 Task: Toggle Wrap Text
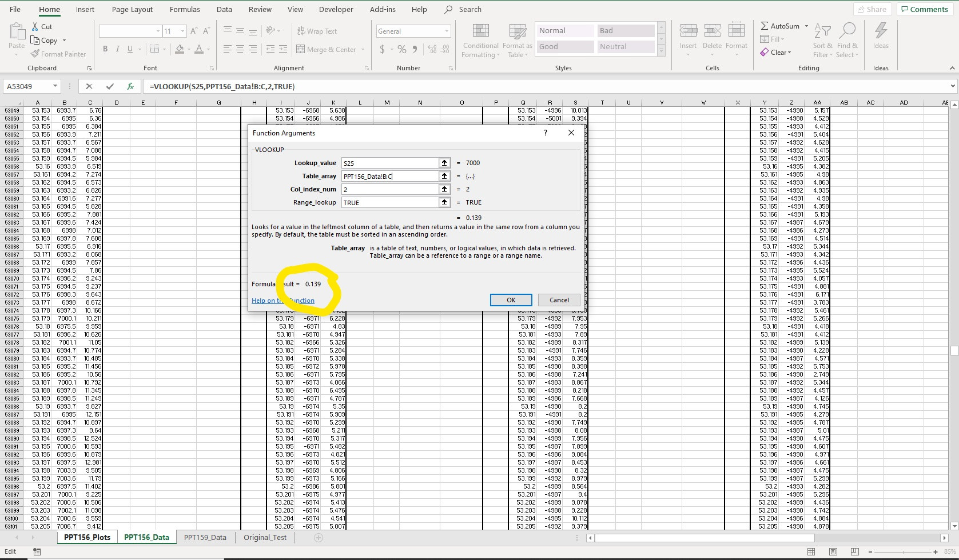point(317,31)
